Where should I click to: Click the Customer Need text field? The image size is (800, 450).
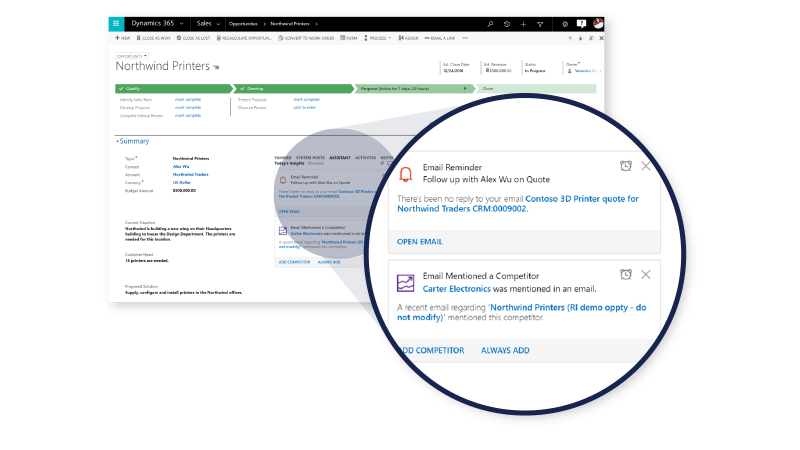click(147, 261)
